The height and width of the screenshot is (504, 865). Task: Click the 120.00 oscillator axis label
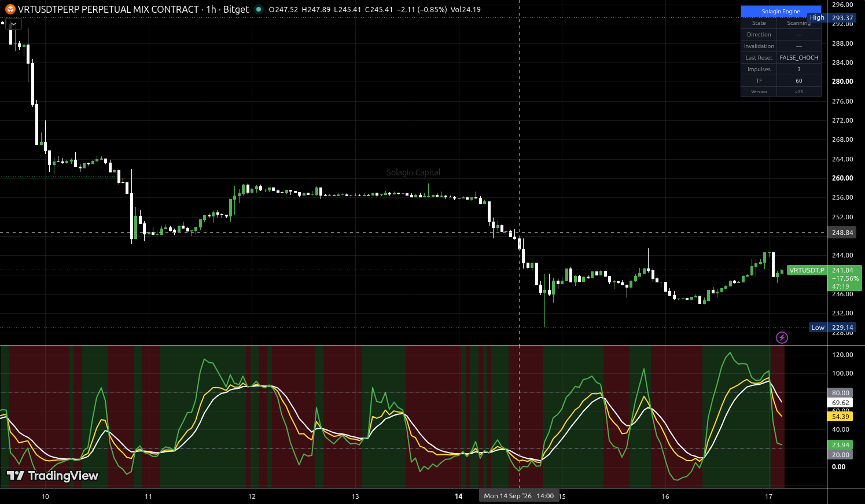click(842, 355)
